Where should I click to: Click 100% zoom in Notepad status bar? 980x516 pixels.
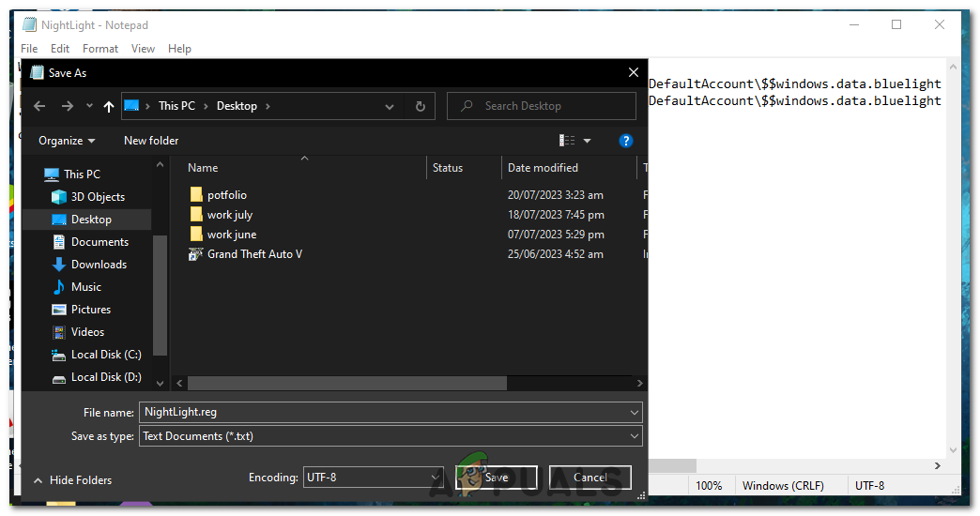click(x=708, y=485)
